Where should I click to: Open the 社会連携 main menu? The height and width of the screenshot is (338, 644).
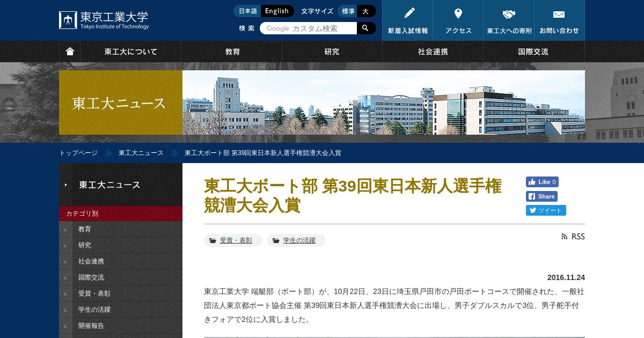point(433,52)
